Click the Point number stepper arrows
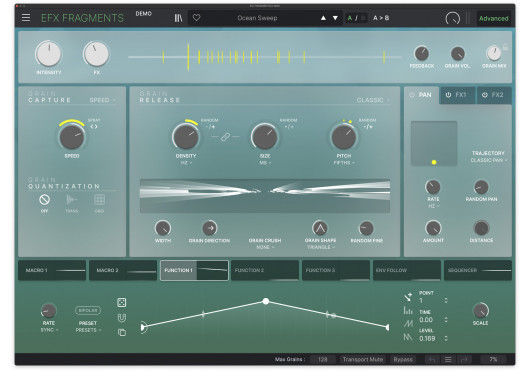Screen dimensions: 530x371 [x=446, y=300]
